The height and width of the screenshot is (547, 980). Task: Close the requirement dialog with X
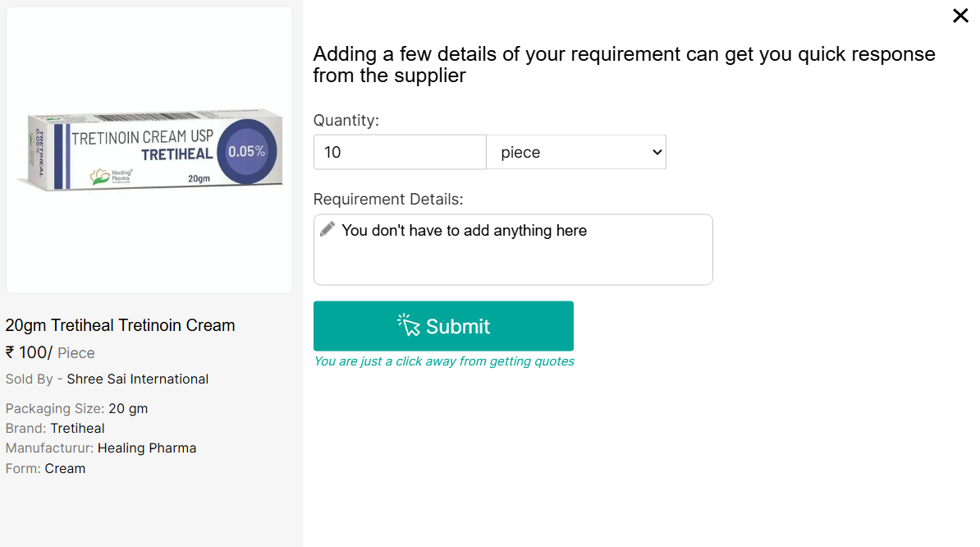[960, 16]
